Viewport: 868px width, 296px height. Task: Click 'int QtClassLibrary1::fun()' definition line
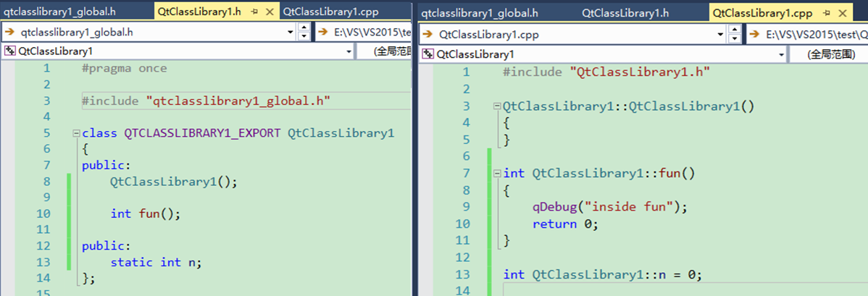pos(599,174)
